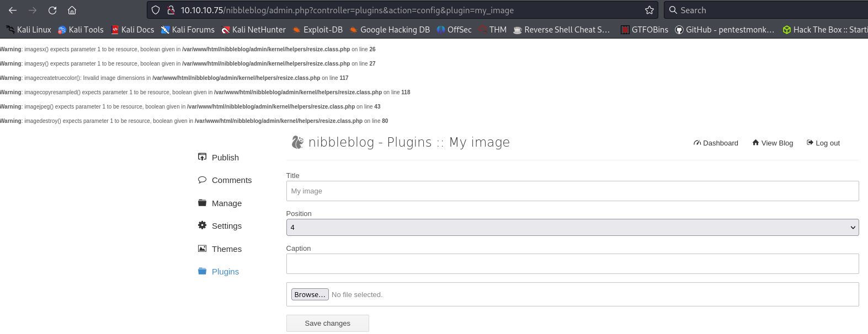Viewport: 868px width, 334px height.
Task: Click the Title input field
Action: pyautogui.click(x=572, y=191)
